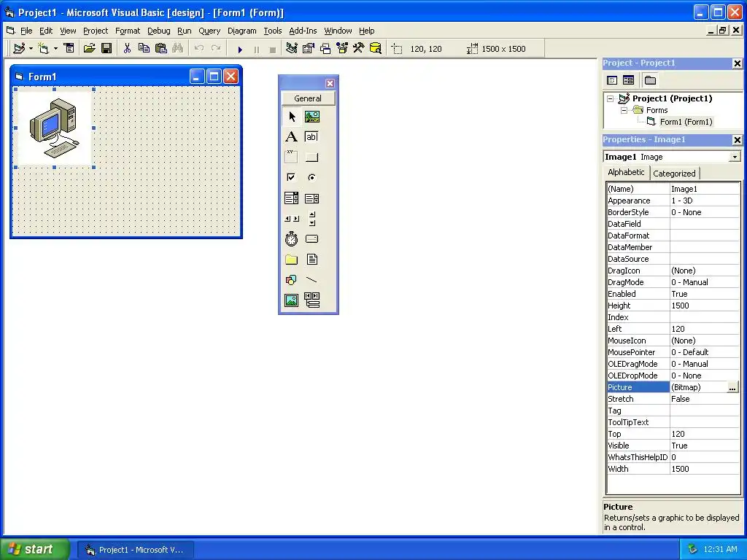Click the Copy toolbar icon

coord(144,48)
